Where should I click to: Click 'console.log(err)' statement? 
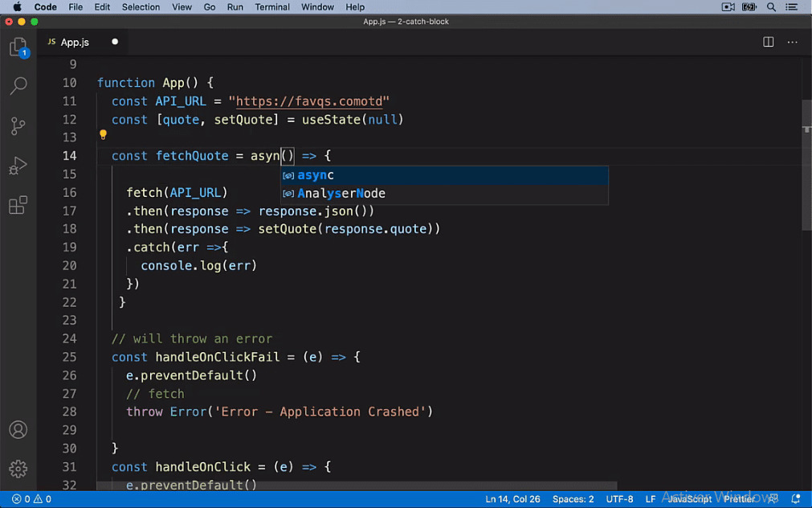tap(199, 265)
